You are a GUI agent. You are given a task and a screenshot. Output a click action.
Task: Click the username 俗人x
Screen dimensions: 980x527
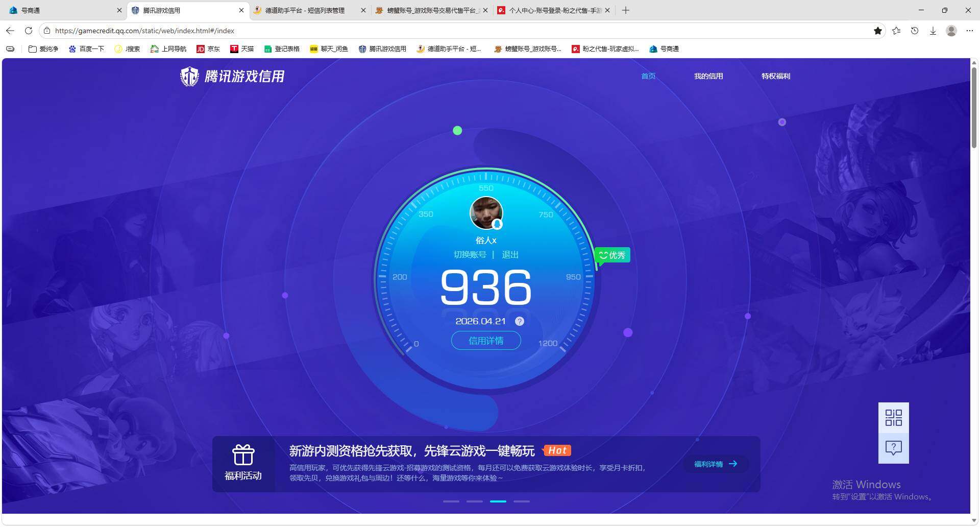pos(486,240)
